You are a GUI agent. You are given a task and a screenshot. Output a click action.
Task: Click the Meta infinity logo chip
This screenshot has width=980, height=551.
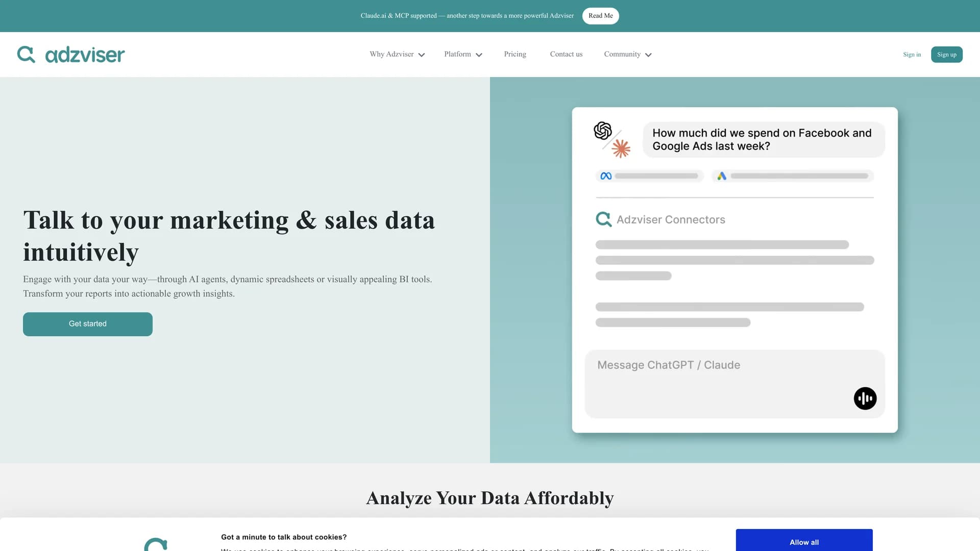click(650, 176)
